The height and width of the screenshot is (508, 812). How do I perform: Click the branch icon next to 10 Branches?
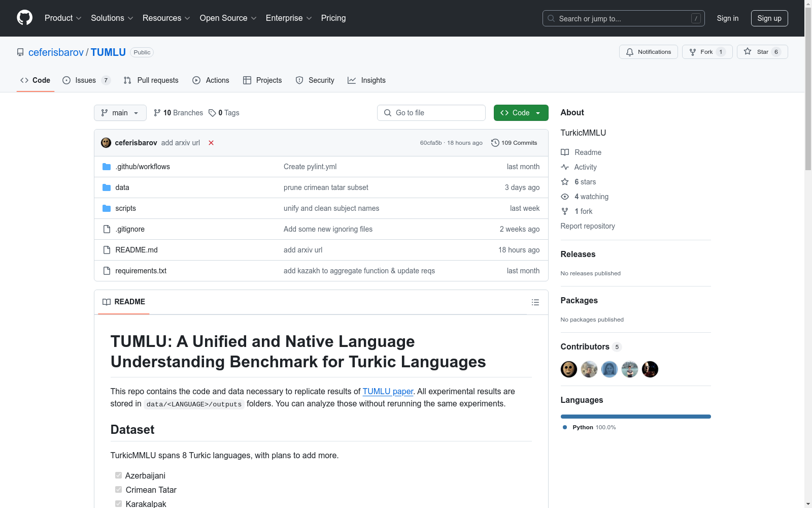point(157,113)
